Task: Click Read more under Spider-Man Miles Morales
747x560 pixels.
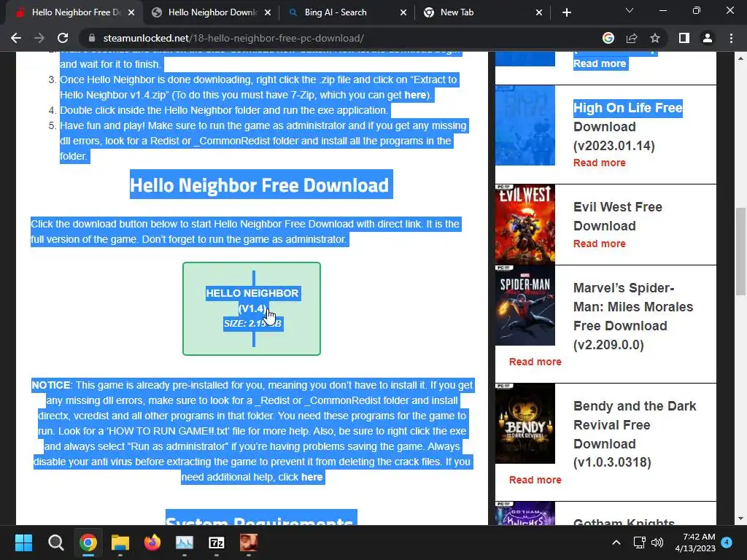Action: point(535,362)
